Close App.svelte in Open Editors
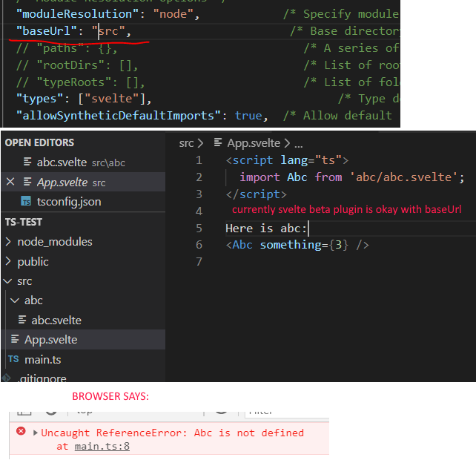Image resolution: width=476 pixels, height=463 pixels. click(10, 182)
